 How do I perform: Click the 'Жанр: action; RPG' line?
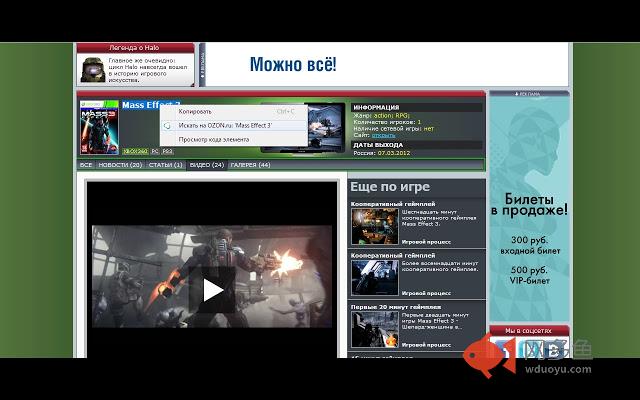(381, 116)
